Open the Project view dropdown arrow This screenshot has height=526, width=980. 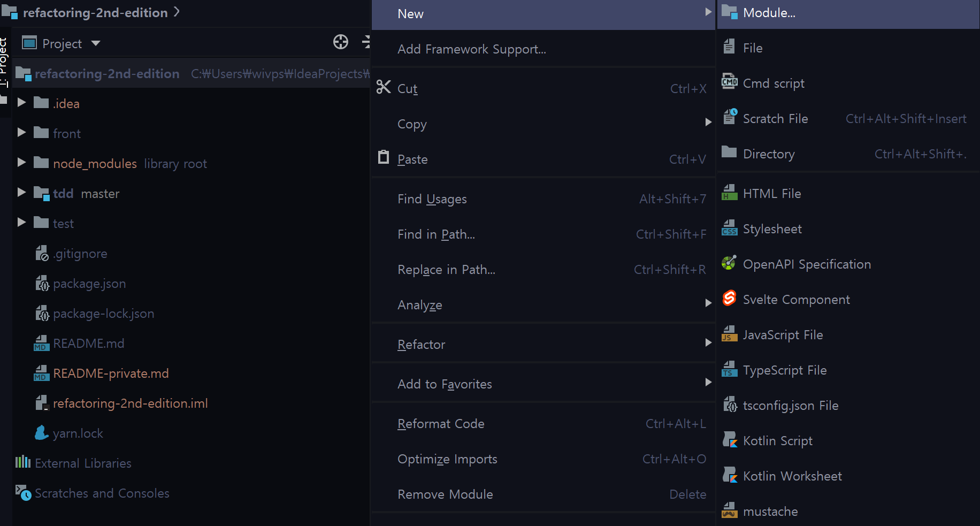pos(96,43)
